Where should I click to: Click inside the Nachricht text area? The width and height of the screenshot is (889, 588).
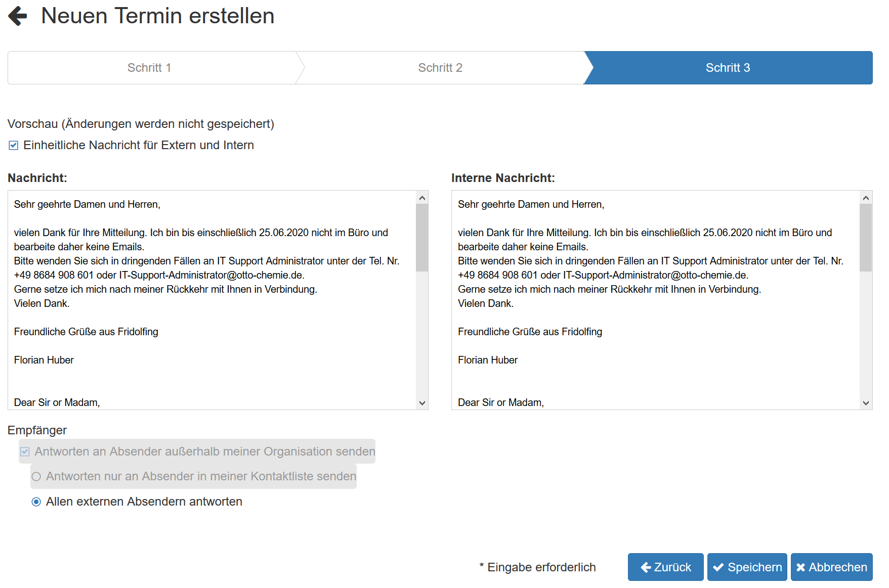point(212,300)
